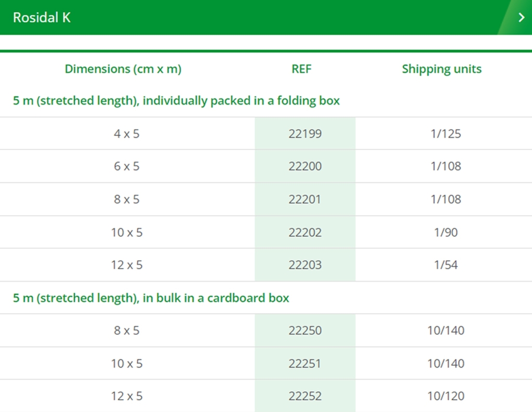Select REF number 22199
The width and height of the screenshot is (532, 412).
pos(305,134)
